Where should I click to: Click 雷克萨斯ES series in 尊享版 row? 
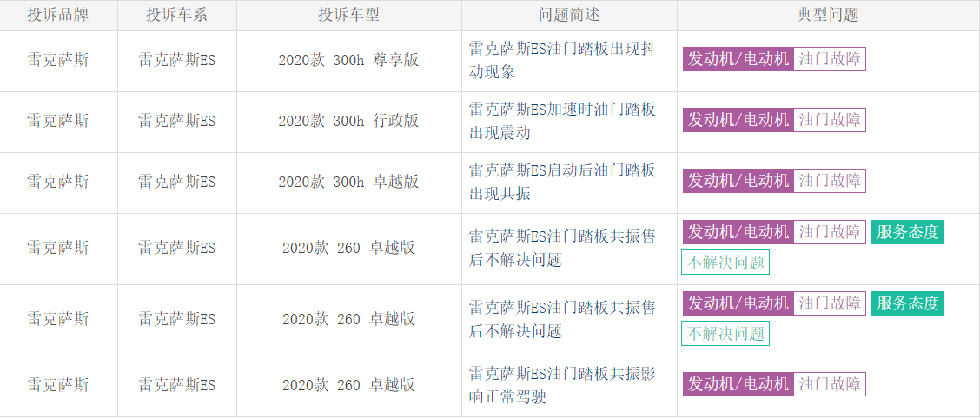click(x=177, y=61)
